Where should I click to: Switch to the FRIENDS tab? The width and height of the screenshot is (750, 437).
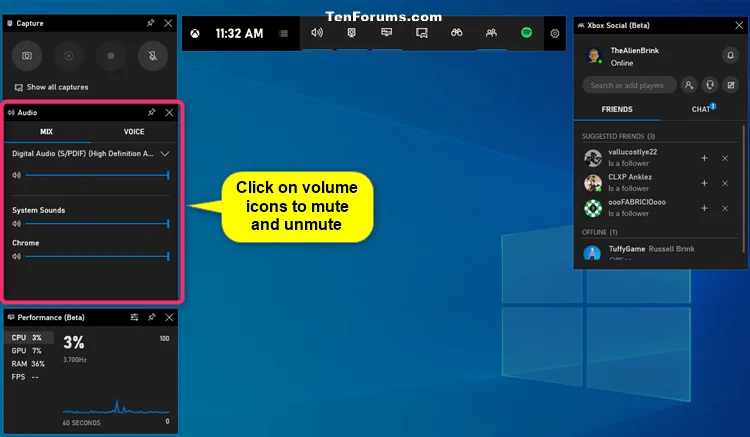617,109
